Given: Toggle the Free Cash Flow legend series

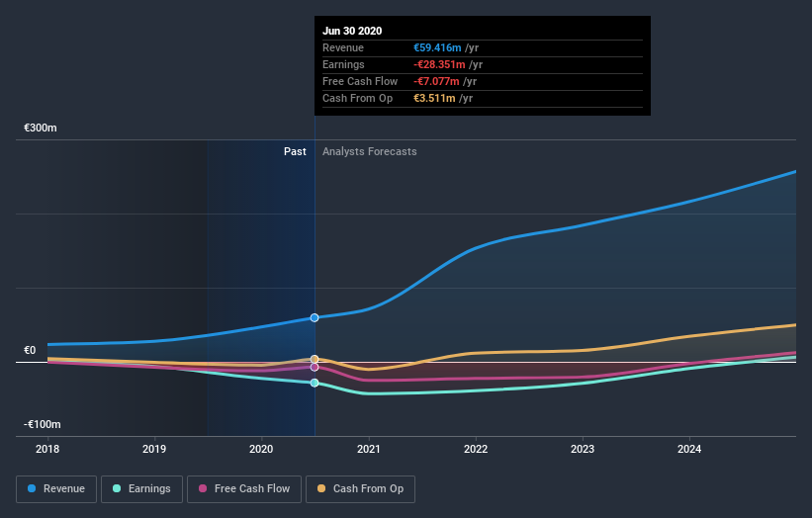Looking at the screenshot, I should pyautogui.click(x=244, y=489).
